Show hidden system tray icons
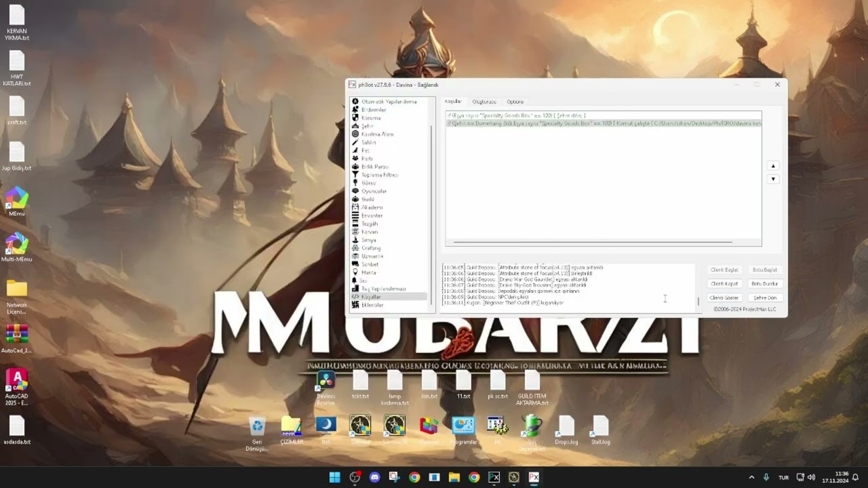This screenshot has height=488, width=868. click(751, 477)
